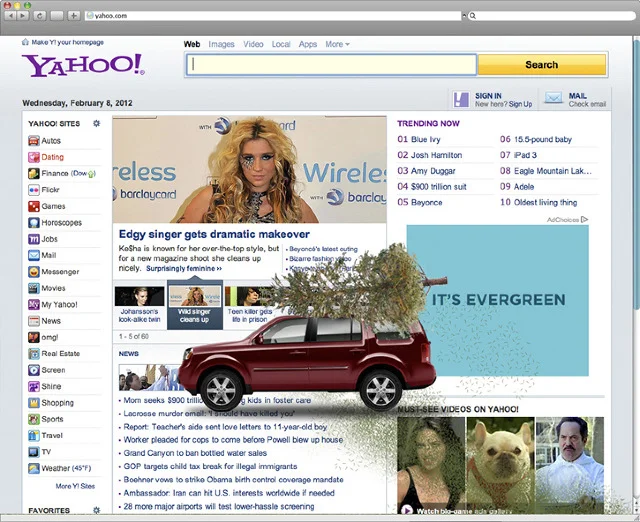Viewport: 640px width, 522px height.
Task: Click the It's Evergreen advertisement banner
Action: (x=498, y=300)
